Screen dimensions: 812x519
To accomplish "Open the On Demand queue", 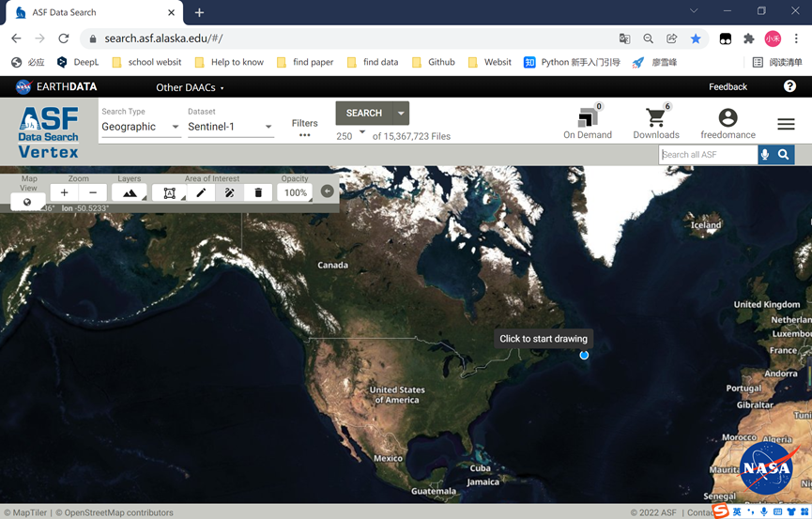I will (x=588, y=123).
